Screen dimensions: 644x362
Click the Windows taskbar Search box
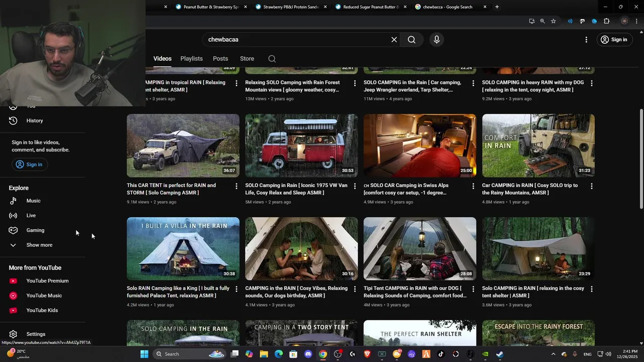tap(189, 354)
